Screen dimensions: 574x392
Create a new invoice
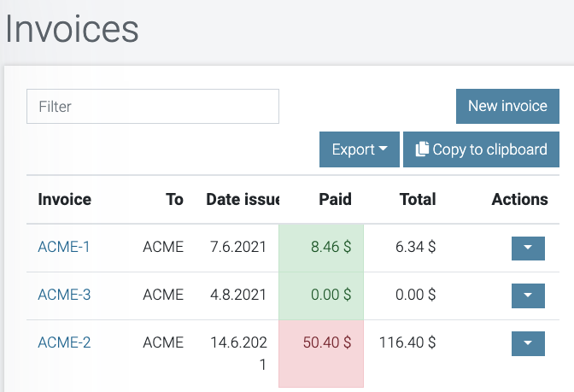(507, 107)
